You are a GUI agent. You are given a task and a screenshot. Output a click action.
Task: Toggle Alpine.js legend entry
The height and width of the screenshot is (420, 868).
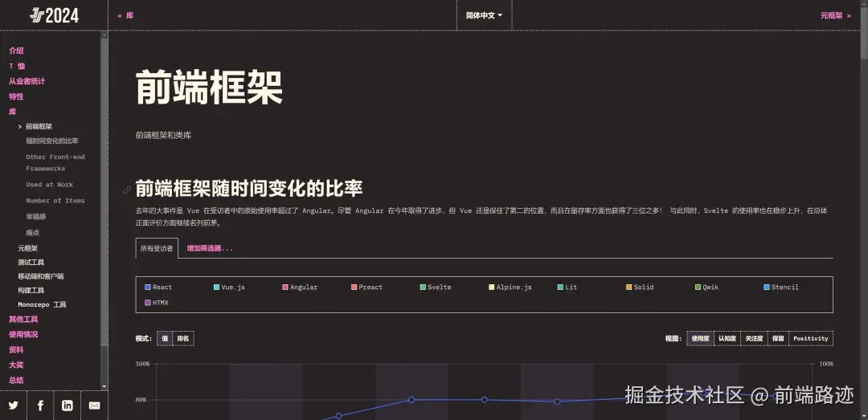(510, 287)
